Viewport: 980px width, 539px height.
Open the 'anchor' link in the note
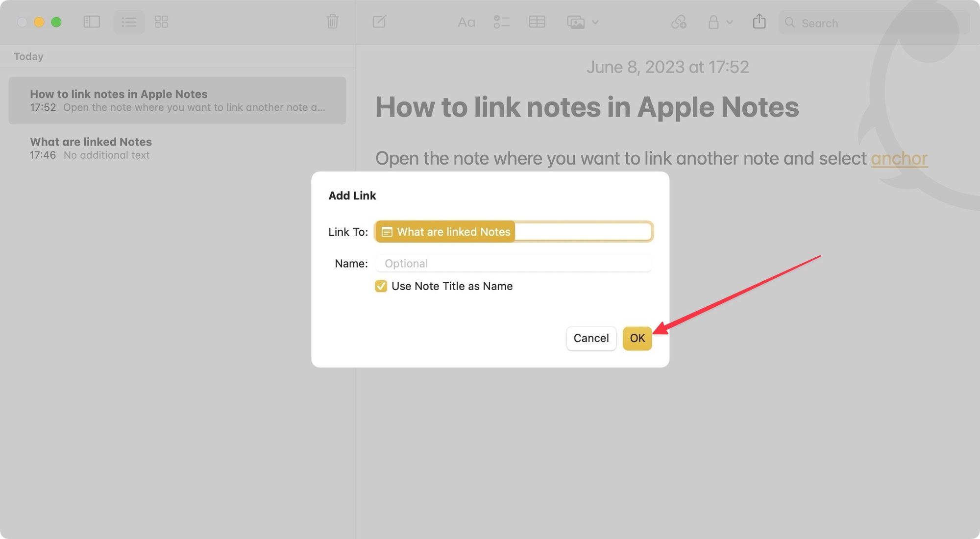point(899,158)
